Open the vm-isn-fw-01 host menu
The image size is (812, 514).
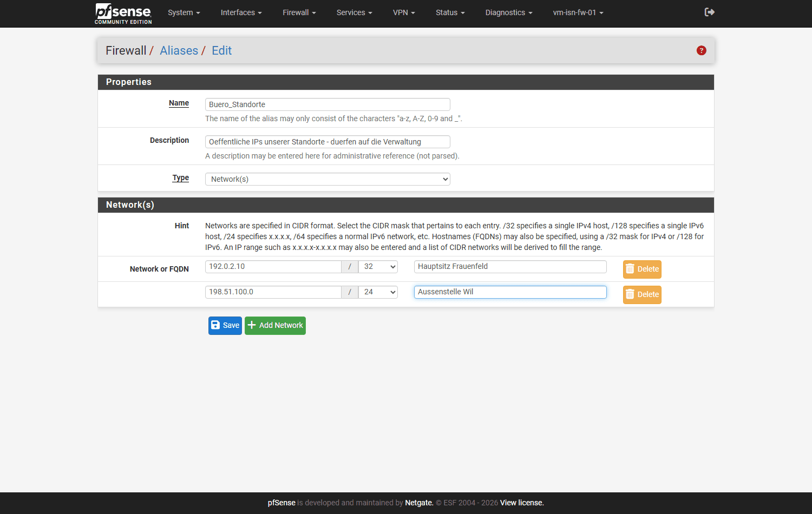tap(578, 12)
